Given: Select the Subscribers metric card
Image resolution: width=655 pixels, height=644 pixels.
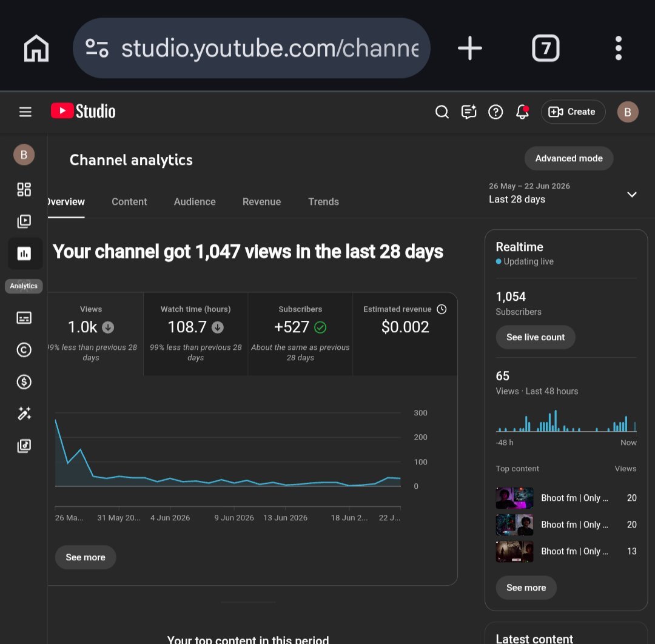Looking at the screenshot, I should tap(300, 334).
